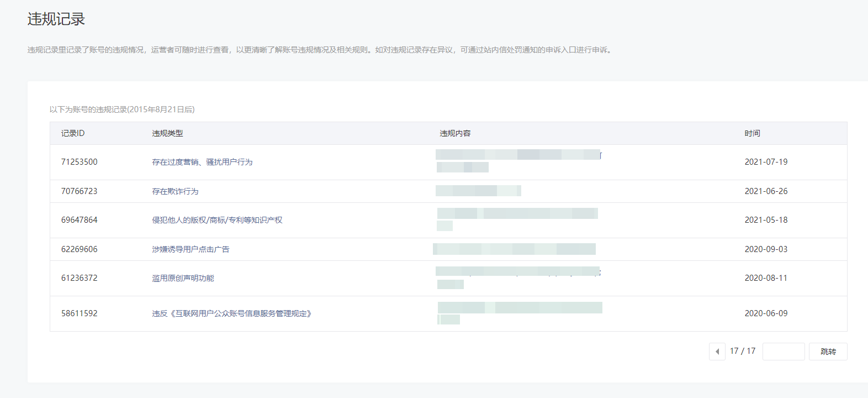Click the 违规类型 column header

tap(167, 133)
